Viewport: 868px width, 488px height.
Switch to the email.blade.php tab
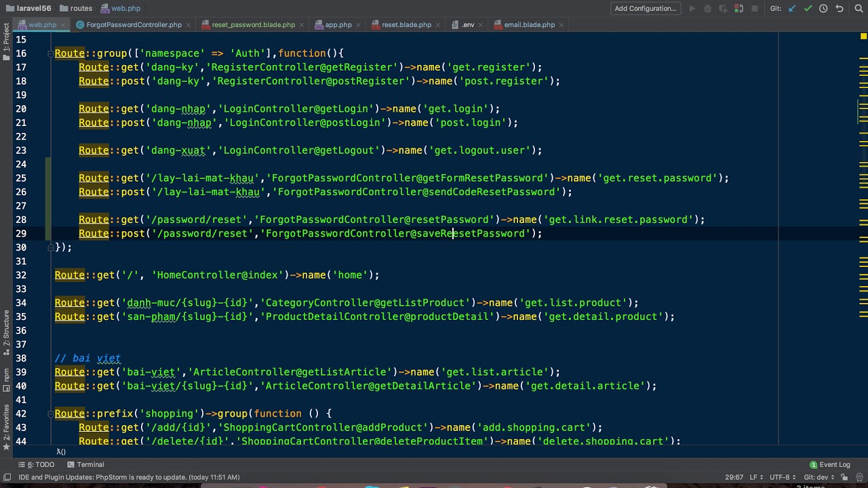(x=530, y=25)
